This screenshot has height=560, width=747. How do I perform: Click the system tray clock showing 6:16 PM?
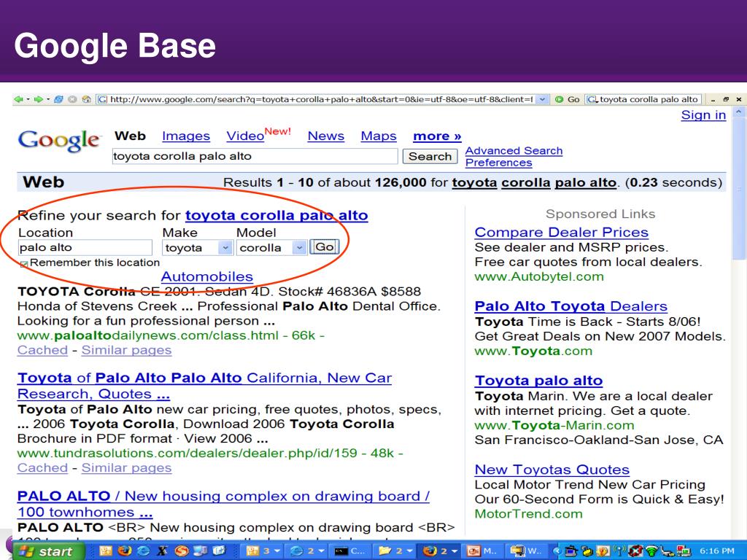[x=718, y=551]
